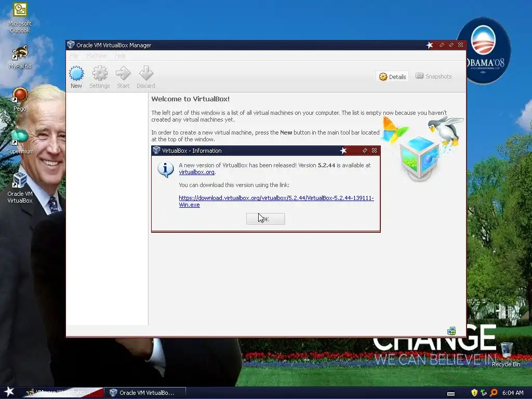The image size is (532, 399).
Task: Switch to VMware Workstation taskbar item
Action: point(62,393)
